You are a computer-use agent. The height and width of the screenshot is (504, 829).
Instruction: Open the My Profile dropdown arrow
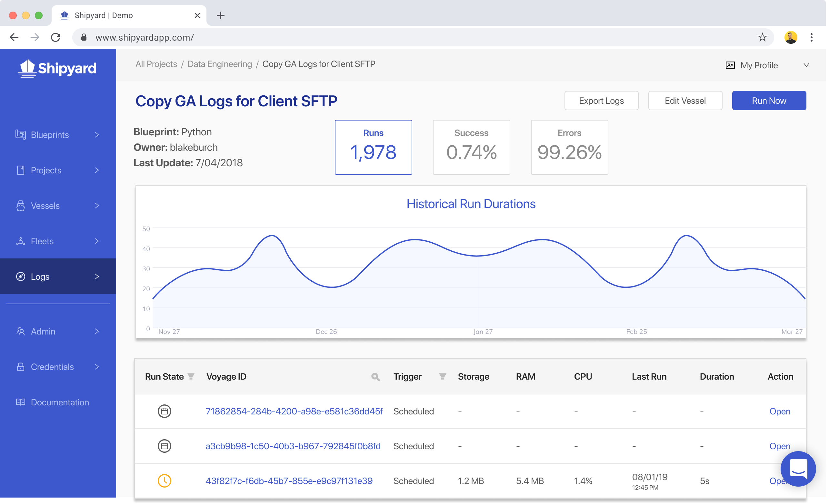pyautogui.click(x=806, y=65)
